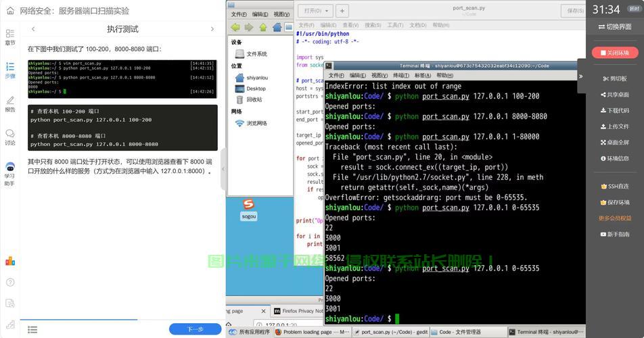Image resolution: width=644 pixels, height=338 pixels.
Task: Open the step list icon at bottom
Action: [x=32, y=329]
